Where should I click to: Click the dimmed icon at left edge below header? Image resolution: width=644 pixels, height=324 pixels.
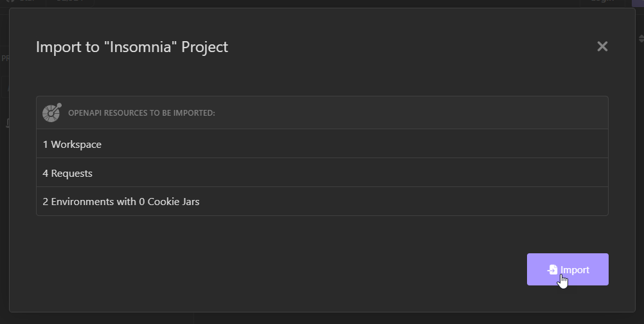click(x=8, y=123)
